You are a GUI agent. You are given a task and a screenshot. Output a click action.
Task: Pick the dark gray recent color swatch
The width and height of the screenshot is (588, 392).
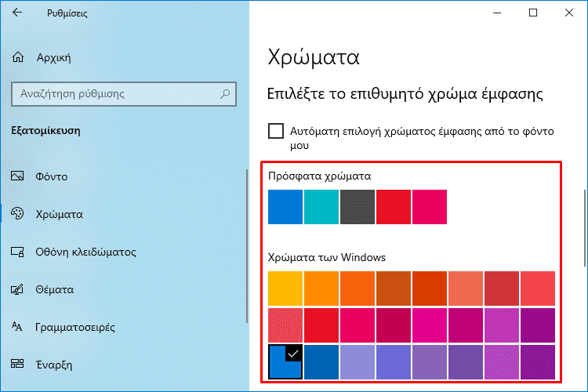358,207
